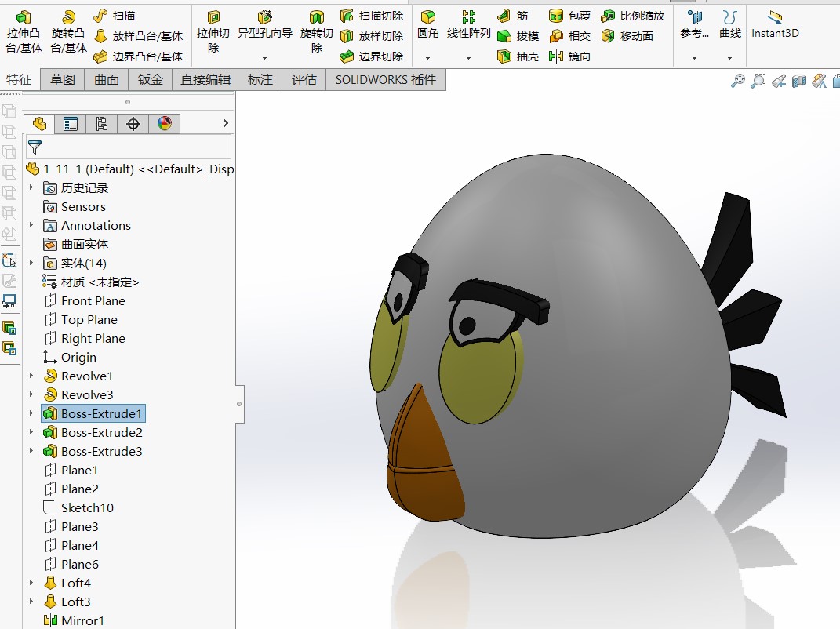The width and height of the screenshot is (840, 629).
Task: Select 材质 <未指定> material item
Action: 91,282
